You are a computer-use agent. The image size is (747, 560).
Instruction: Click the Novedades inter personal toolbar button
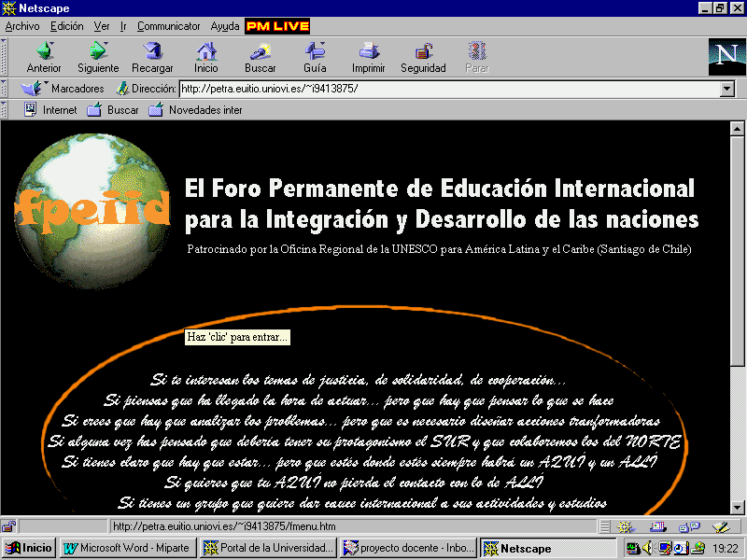pos(196,110)
